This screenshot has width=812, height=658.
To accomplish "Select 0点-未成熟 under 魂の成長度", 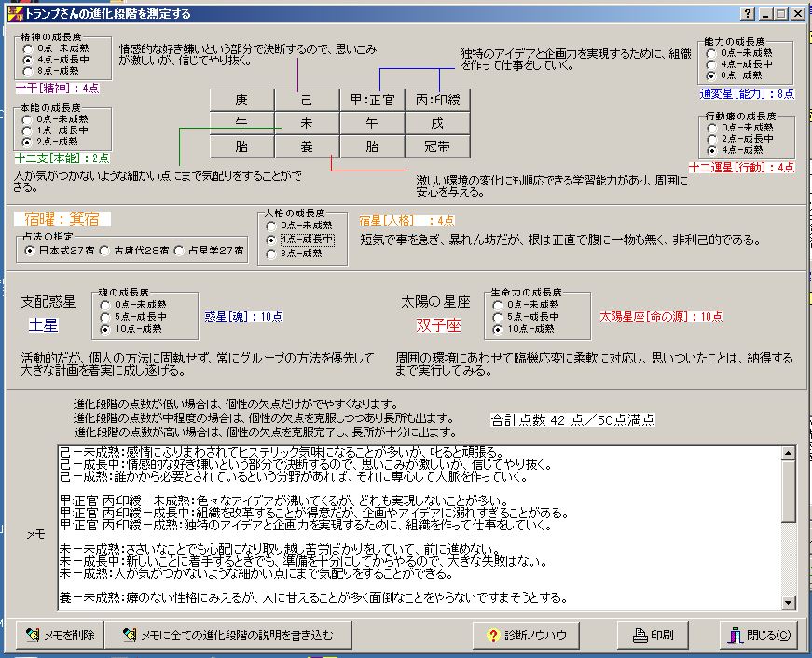I will (105, 305).
